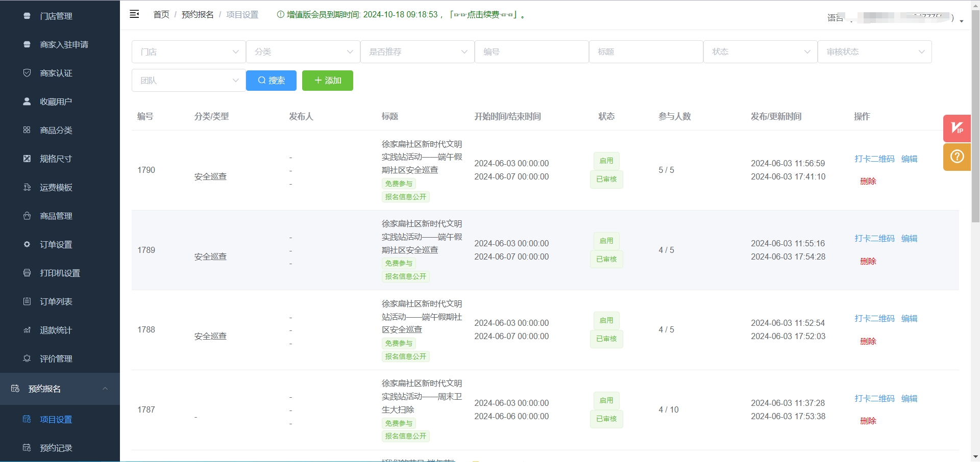Click the 订单列表 list icon
980x462 pixels.
coord(27,301)
